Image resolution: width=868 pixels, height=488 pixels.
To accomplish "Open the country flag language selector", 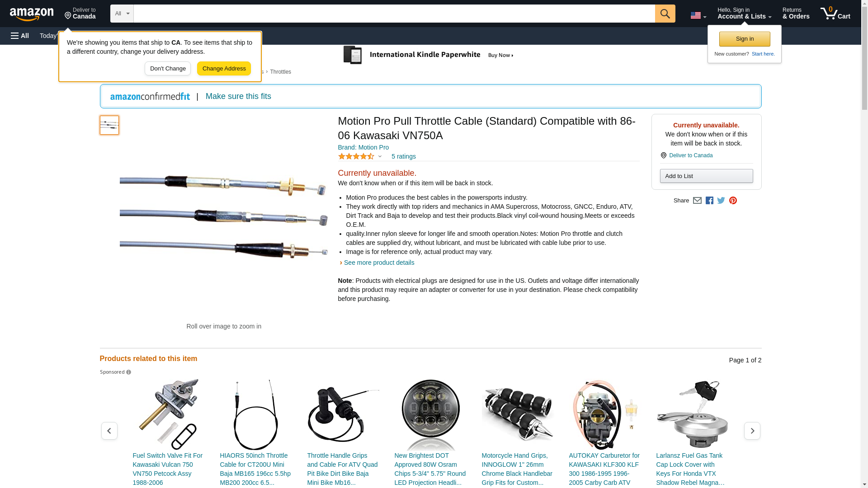I will 698,15.
